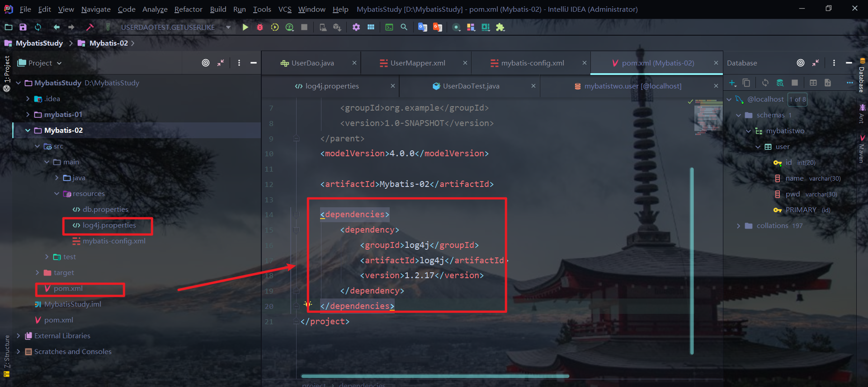This screenshot has height=387, width=868.
Task: Click the green puzzle piece plugin icon
Action: point(500,27)
